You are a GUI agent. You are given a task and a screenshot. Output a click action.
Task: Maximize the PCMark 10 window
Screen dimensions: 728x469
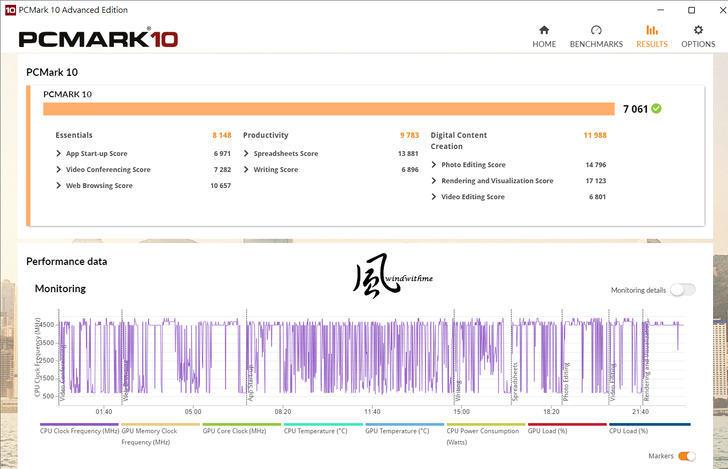pos(691,10)
